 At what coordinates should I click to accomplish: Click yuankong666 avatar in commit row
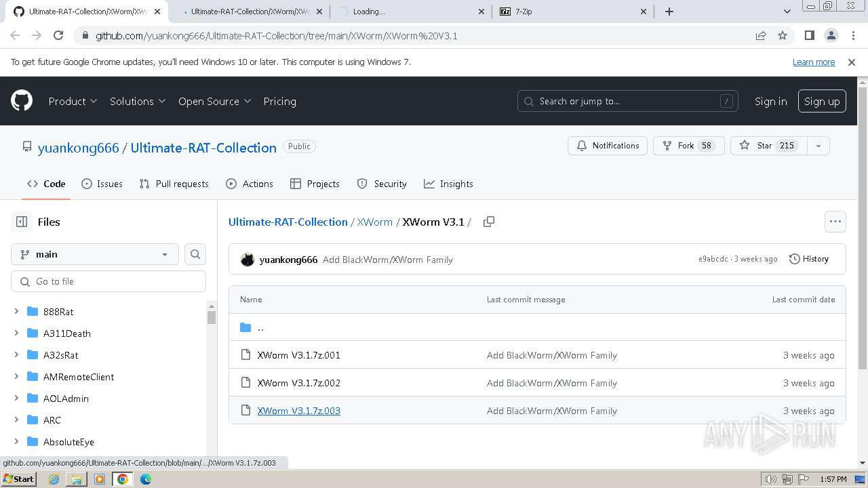click(248, 259)
